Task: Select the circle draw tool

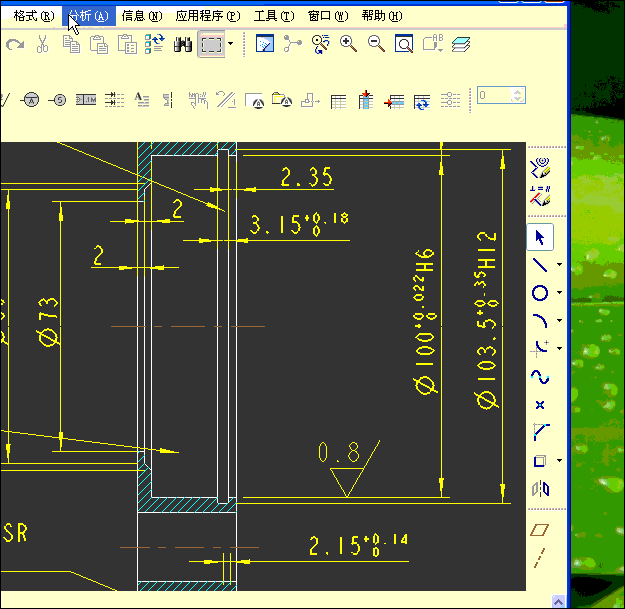Action: (540, 293)
